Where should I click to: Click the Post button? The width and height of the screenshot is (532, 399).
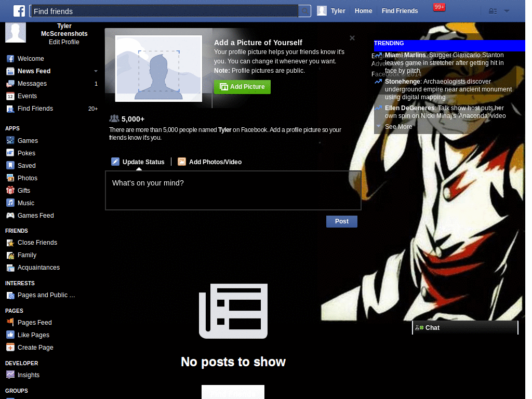point(342,221)
